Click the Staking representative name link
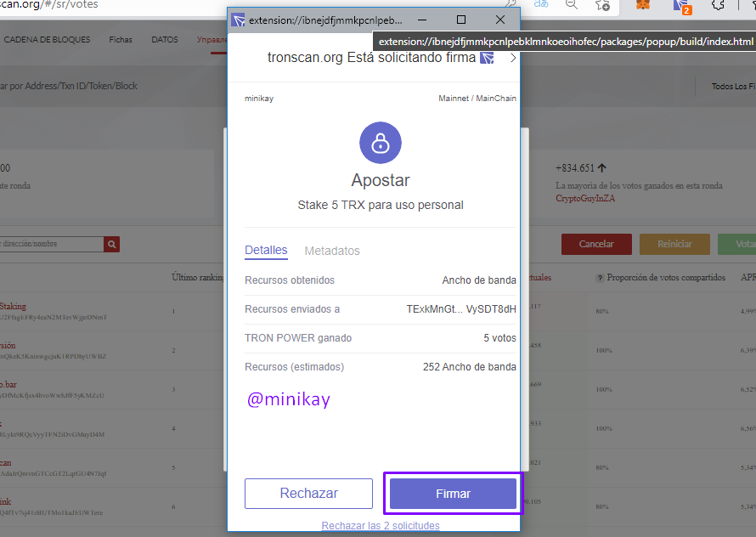 point(13,307)
